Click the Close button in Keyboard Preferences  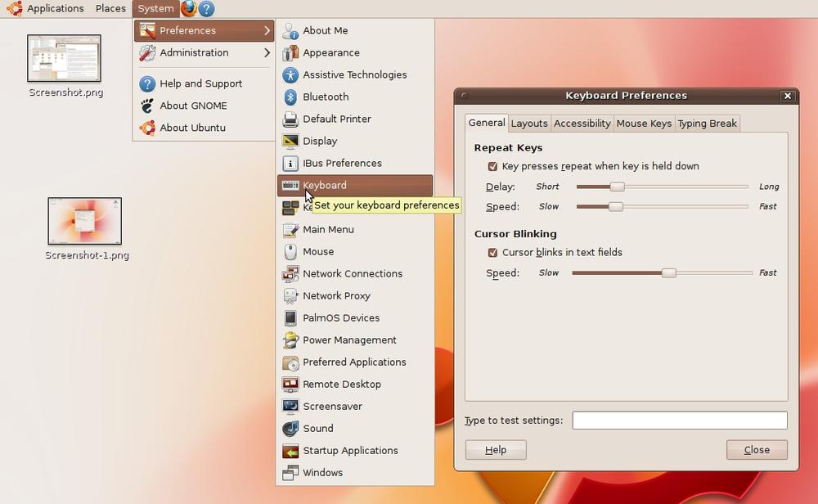(x=756, y=449)
